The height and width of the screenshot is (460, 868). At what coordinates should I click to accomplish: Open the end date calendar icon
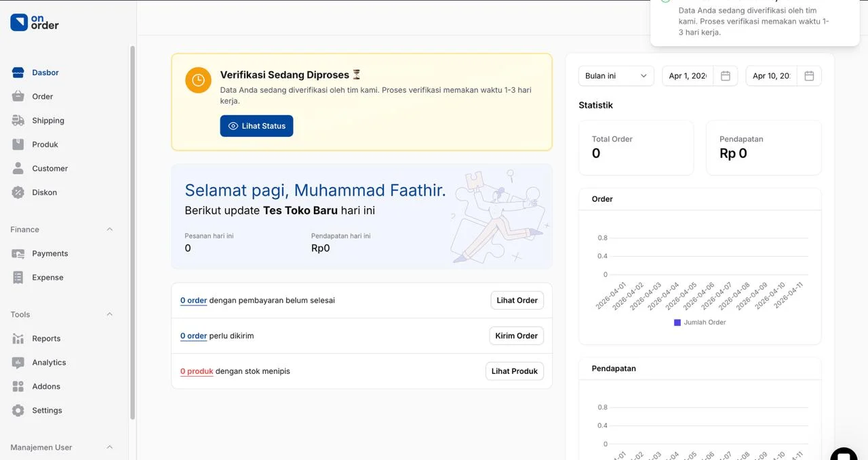click(x=809, y=76)
